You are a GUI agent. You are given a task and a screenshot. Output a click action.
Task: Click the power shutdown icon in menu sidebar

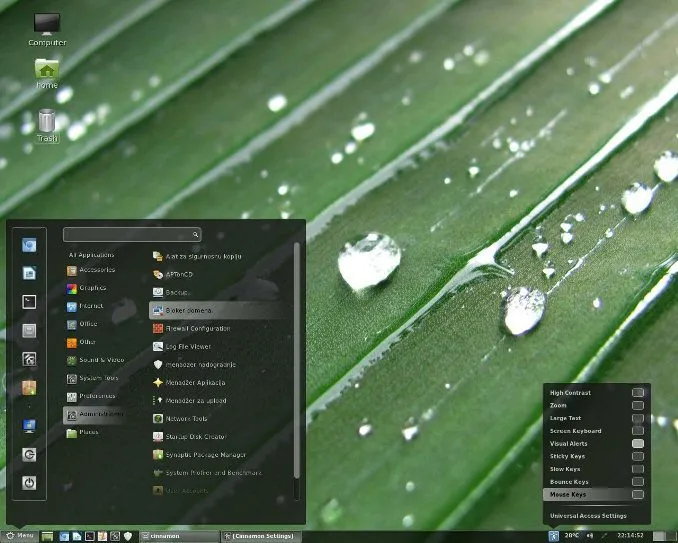[30, 482]
